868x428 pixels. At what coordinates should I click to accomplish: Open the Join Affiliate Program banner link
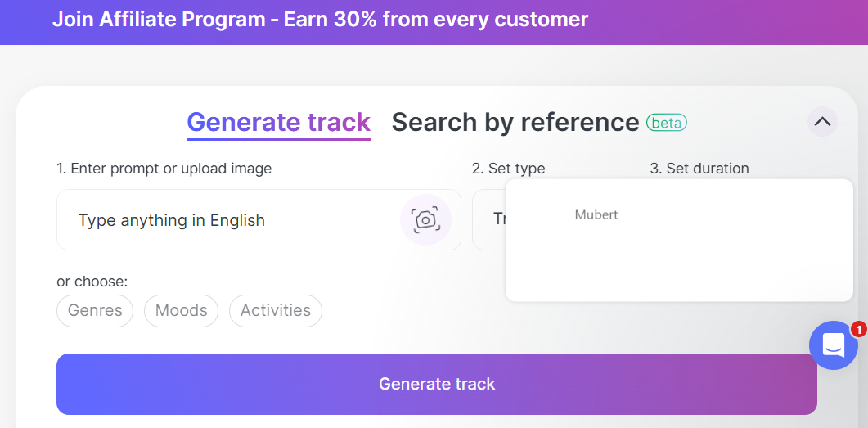[x=320, y=20]
